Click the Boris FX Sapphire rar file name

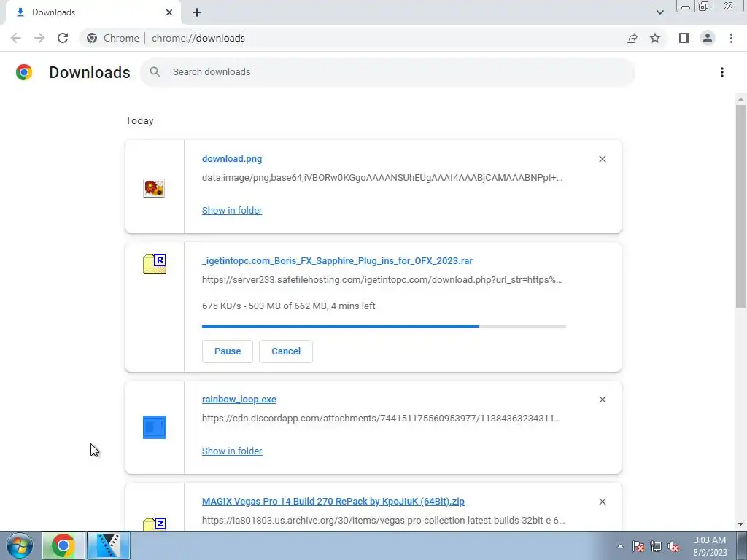tap(337, 260)
